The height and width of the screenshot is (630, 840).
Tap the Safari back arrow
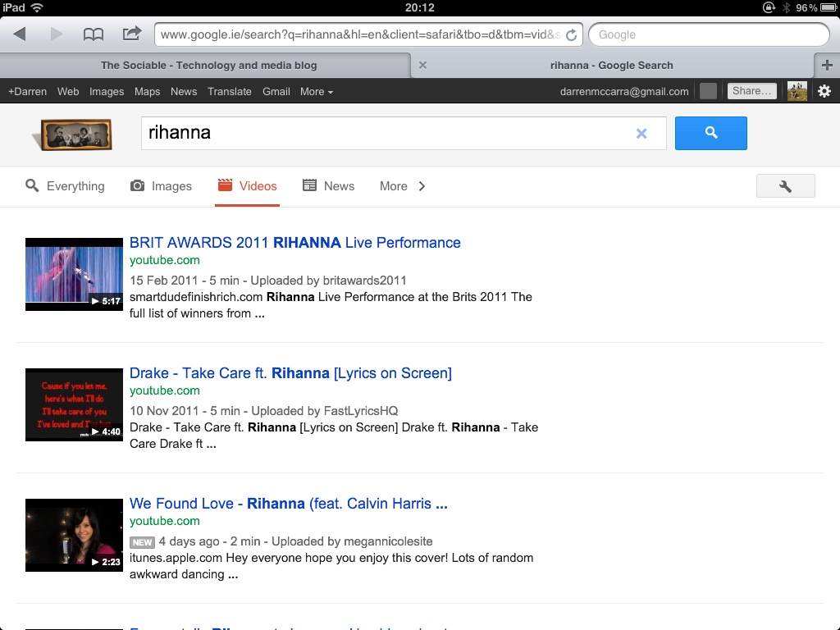click(x=20, y=34)
